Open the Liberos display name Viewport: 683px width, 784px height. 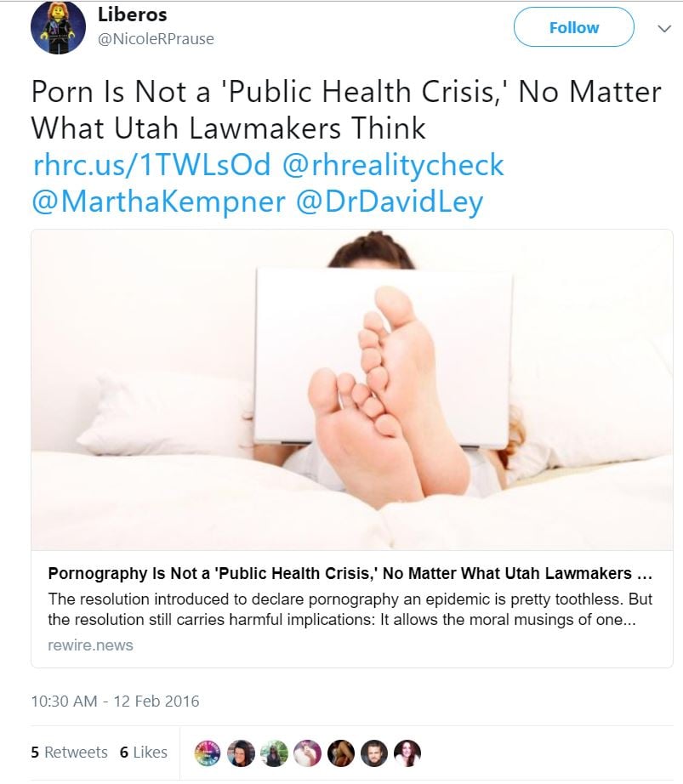133,14
